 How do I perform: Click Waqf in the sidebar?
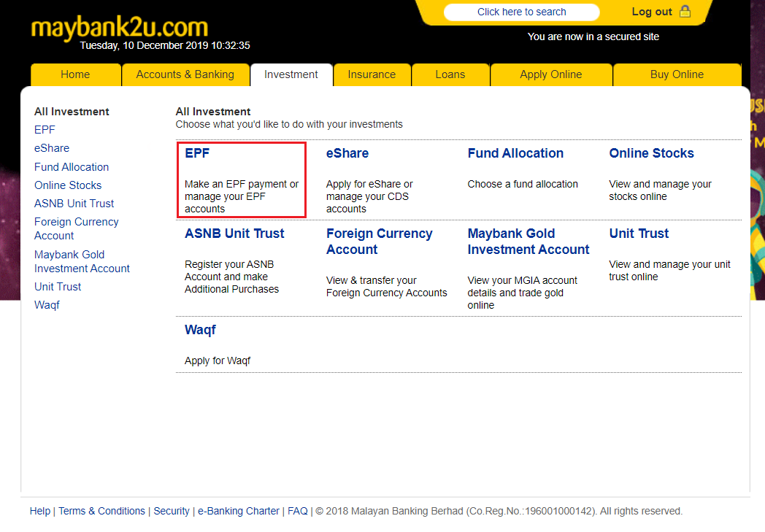47,305
